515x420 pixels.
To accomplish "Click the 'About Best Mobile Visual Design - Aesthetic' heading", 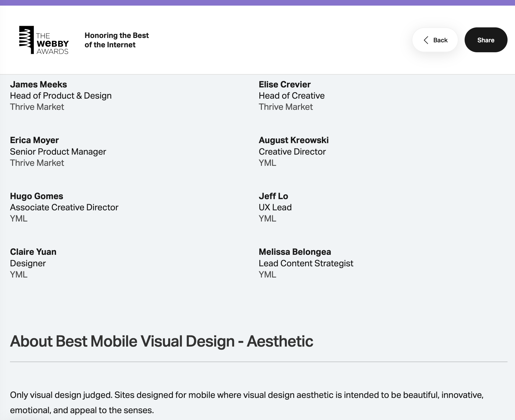I will [162, 341].
